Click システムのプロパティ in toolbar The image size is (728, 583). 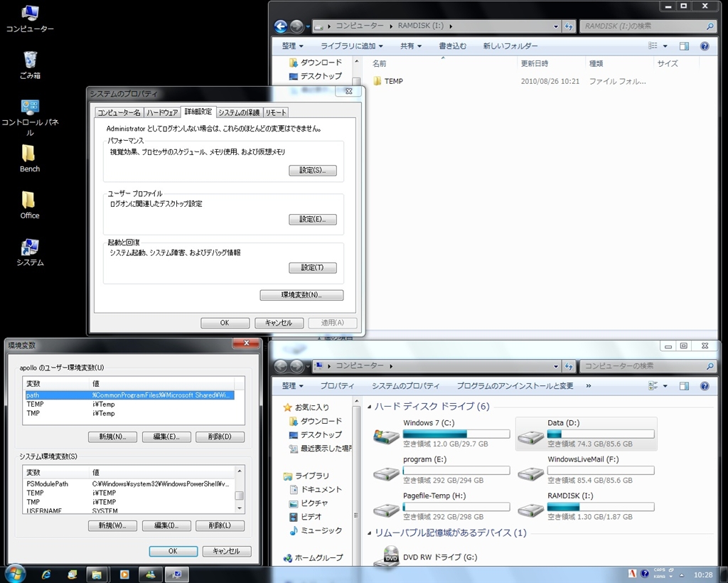405,386
